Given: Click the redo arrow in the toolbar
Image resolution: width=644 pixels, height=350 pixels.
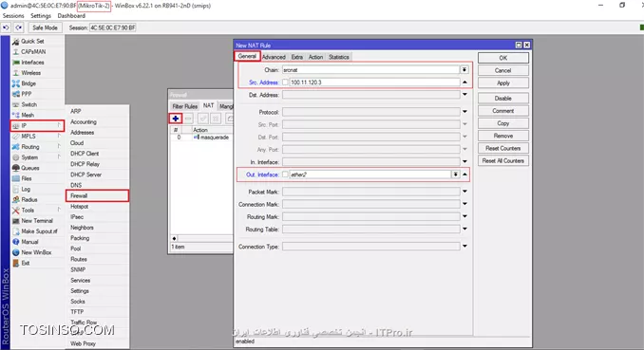Looking at the screenshot, I should coord(19,28).
